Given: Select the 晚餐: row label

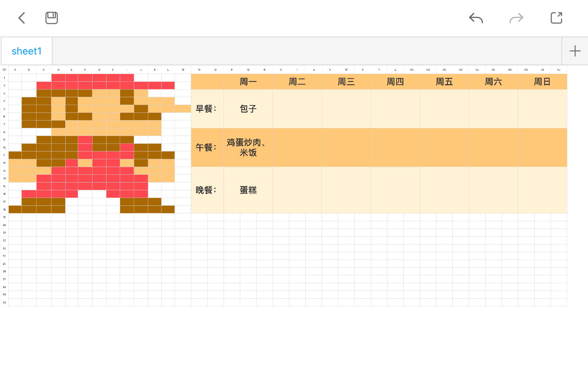Looking at the screenshot, I should (207, 190).
